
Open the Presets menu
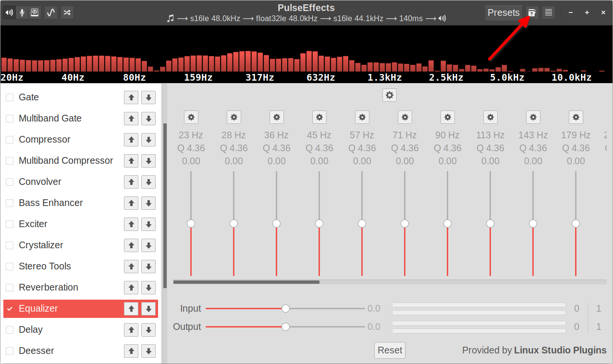(x=503, y=12)
